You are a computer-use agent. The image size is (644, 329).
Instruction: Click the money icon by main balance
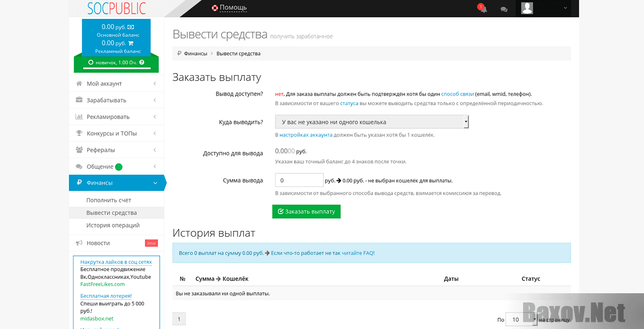(x=131, y=27)
